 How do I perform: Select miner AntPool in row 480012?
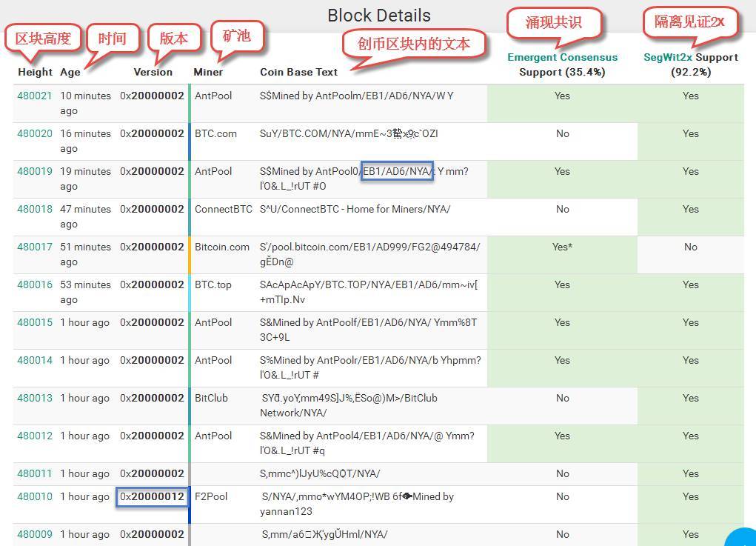(213, 436)
